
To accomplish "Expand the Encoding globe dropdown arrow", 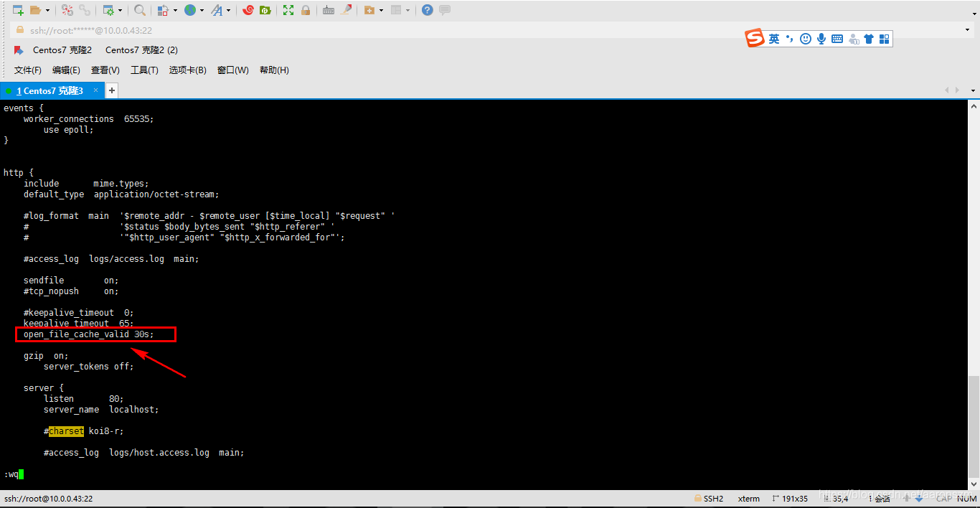I will (x=202, y=10).
